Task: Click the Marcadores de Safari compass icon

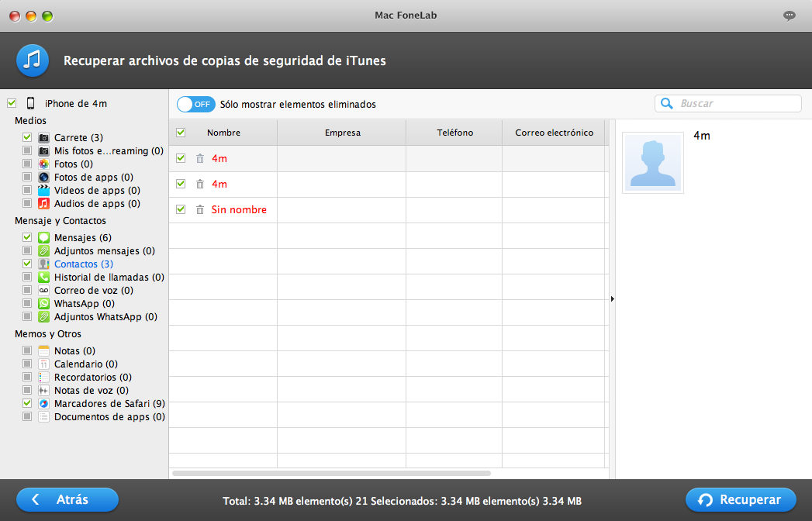Action: [44, 404]
